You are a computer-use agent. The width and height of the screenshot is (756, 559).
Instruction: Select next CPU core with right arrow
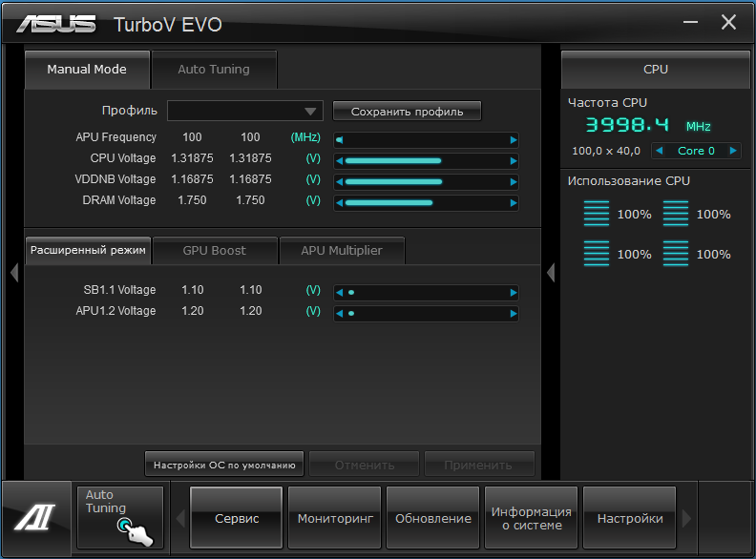[733, 151]
